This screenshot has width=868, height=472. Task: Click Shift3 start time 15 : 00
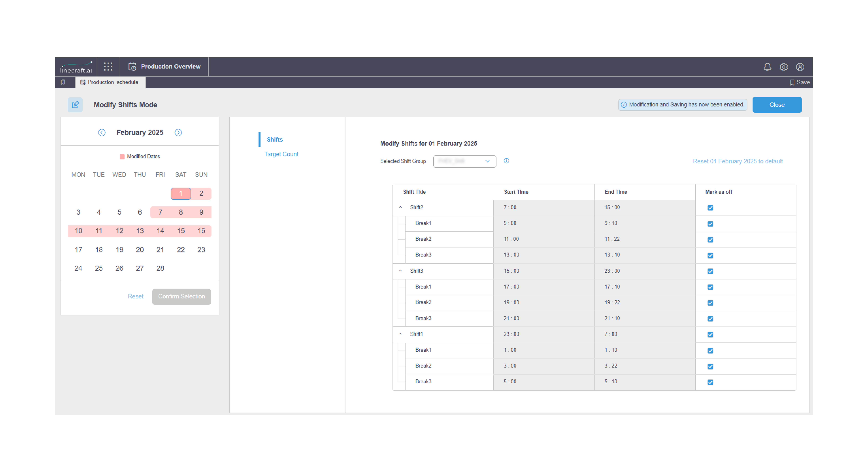pyautogui.click(x=544, y=271)
